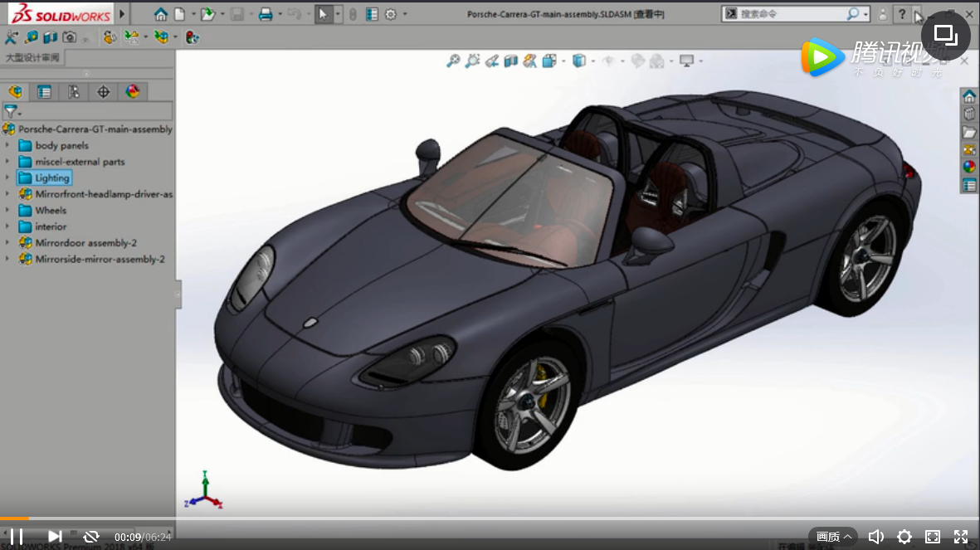Click the Dynamic Annotation Views icon
The width and height of the screenshot is (980, 550).
[530, 61]
